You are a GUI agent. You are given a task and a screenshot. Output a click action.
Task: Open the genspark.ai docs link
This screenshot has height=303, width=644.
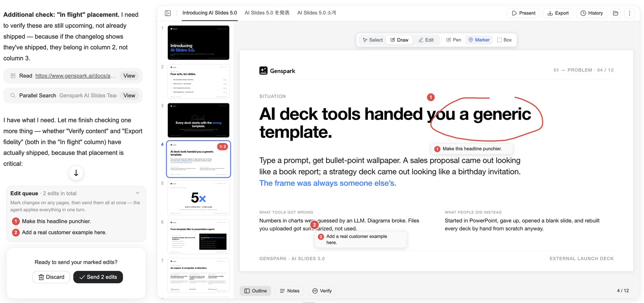(x=75, y=76)
